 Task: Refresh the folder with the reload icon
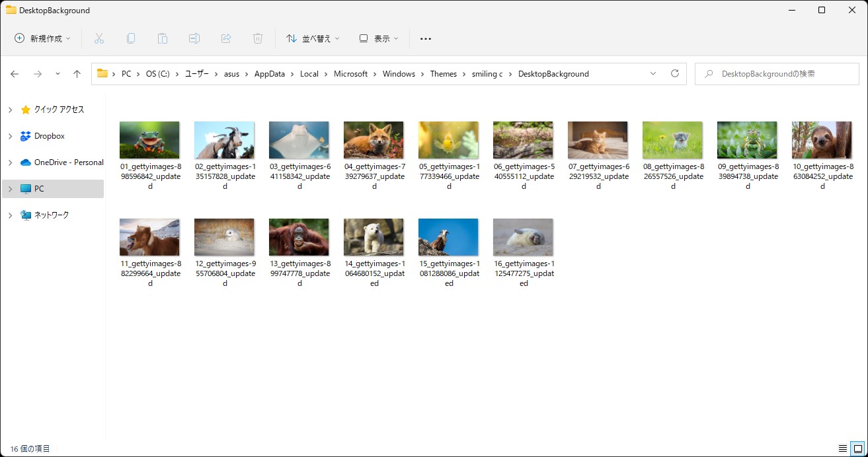pos(674,74)
